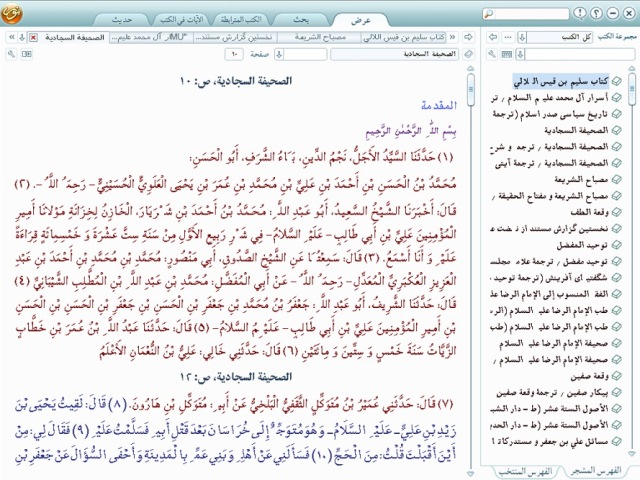Viewport: 640px width, 480px height.
Task: Click book icon of توحيد المفضل row
Action: (617, 245)
